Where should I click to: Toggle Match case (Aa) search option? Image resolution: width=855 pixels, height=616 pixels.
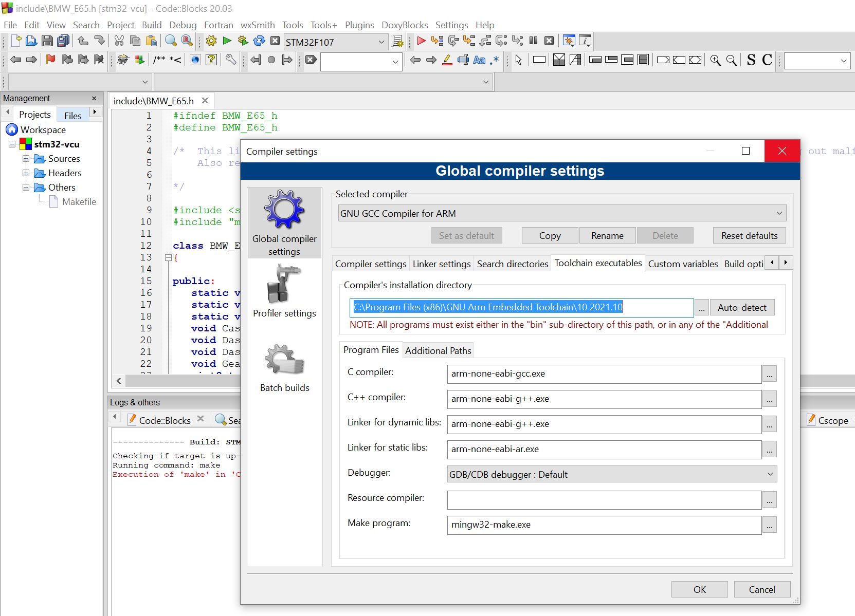(x=479, y=60)
